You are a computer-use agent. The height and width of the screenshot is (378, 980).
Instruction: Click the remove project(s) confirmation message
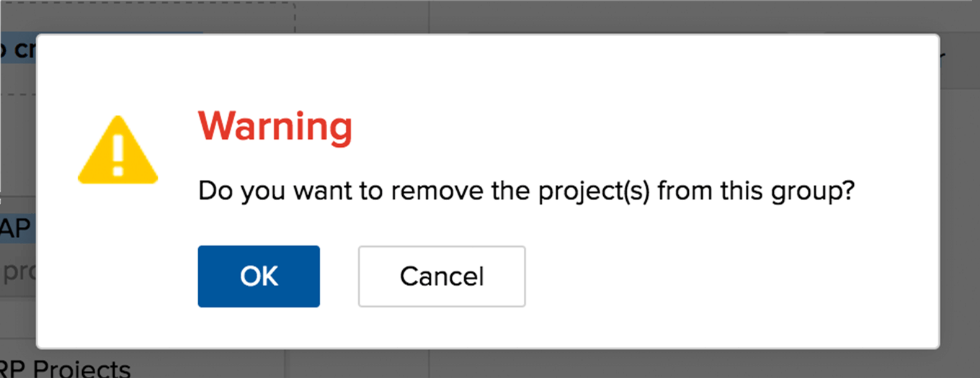[x=527, y=192]
